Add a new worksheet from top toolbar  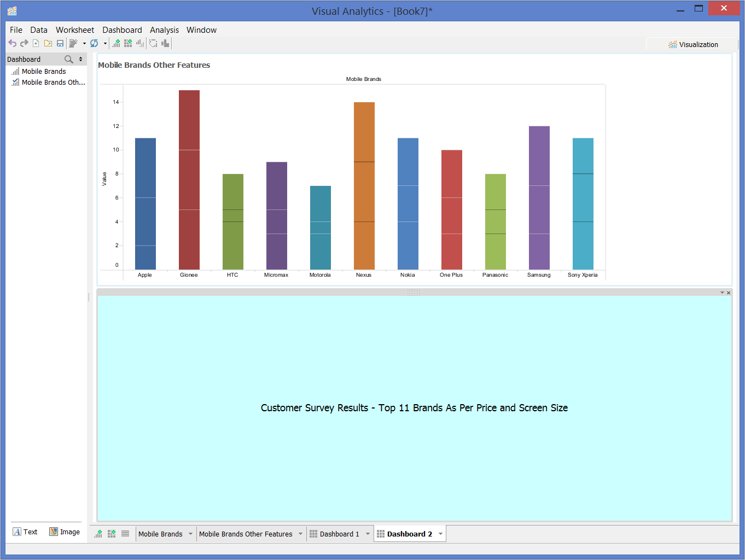pyautogui.click(x=116, y=43)
